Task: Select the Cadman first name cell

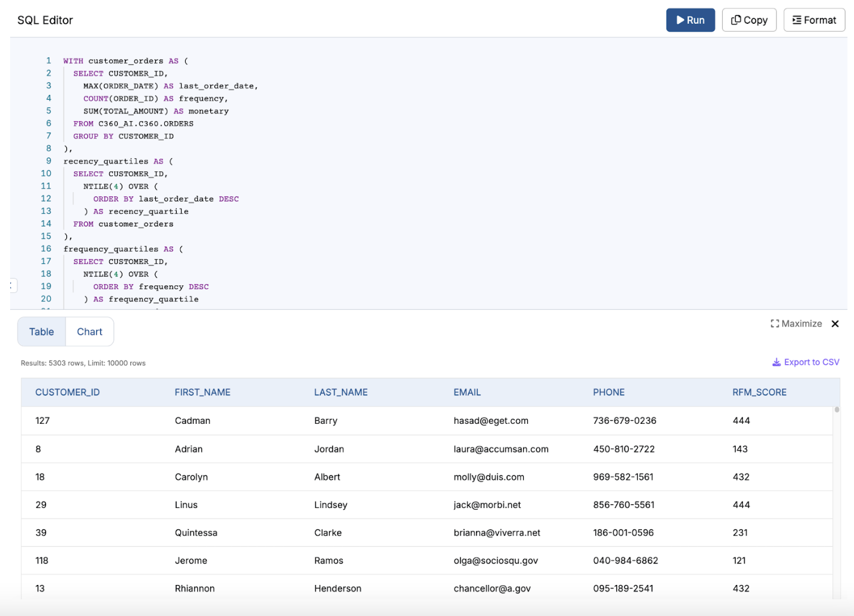Action: tap(192, 420)
